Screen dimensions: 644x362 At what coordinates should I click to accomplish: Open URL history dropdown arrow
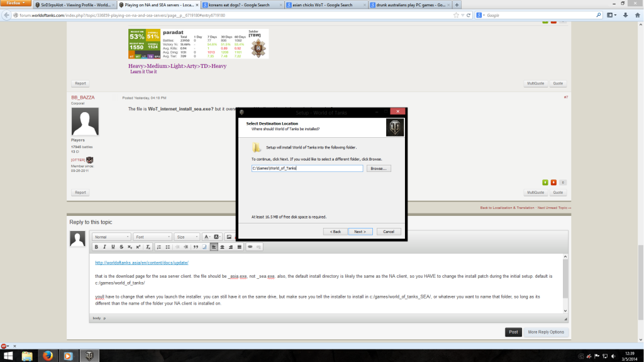(x=463, y=15)
